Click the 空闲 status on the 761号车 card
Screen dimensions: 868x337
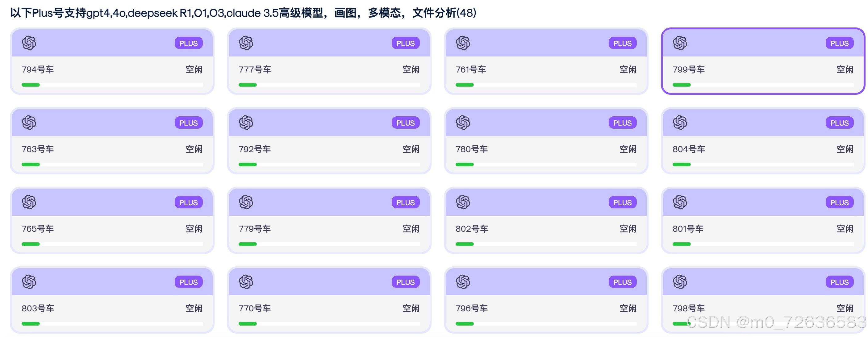pyautogui.click(x=628, y=70)
